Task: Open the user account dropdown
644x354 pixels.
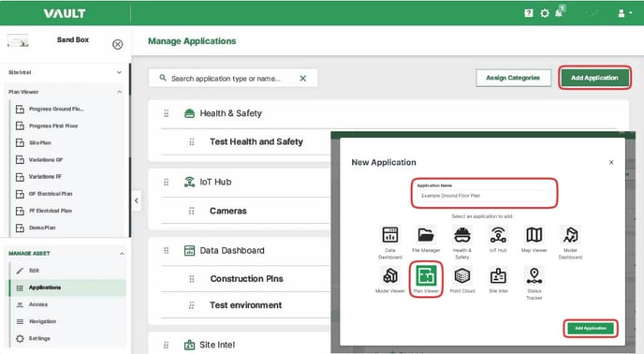Action: tap(625, 13)
